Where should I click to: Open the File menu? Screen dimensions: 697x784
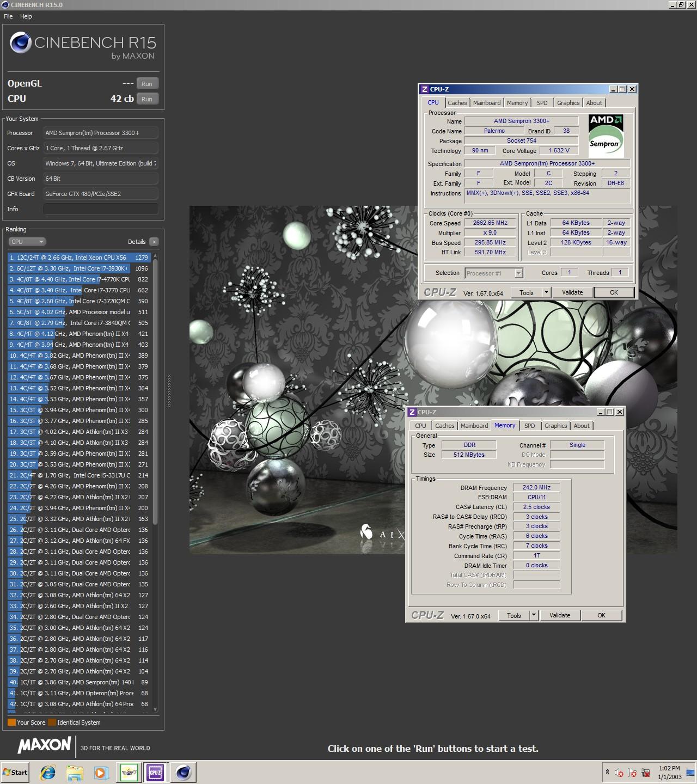[8, 16]
